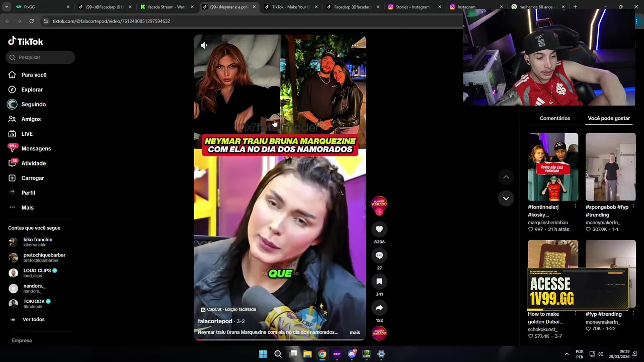
Task: Expand caption with mais link
Action: coord(355,332)
